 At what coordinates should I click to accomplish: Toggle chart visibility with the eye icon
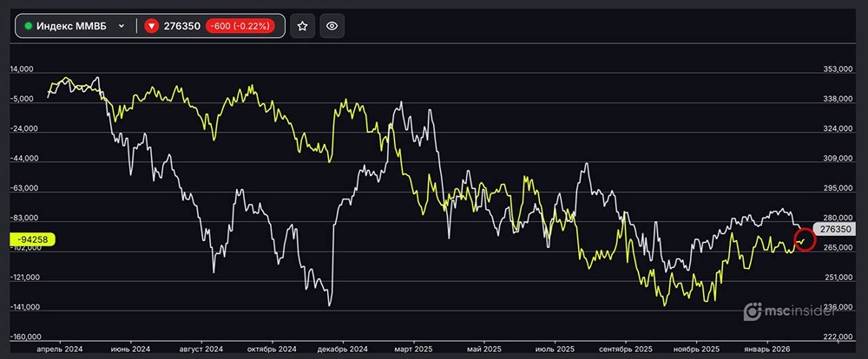(332, 26)
